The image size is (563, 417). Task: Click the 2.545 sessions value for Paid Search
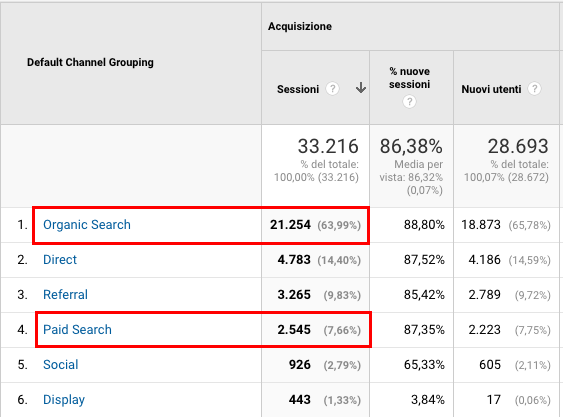(x=294, y=329)
